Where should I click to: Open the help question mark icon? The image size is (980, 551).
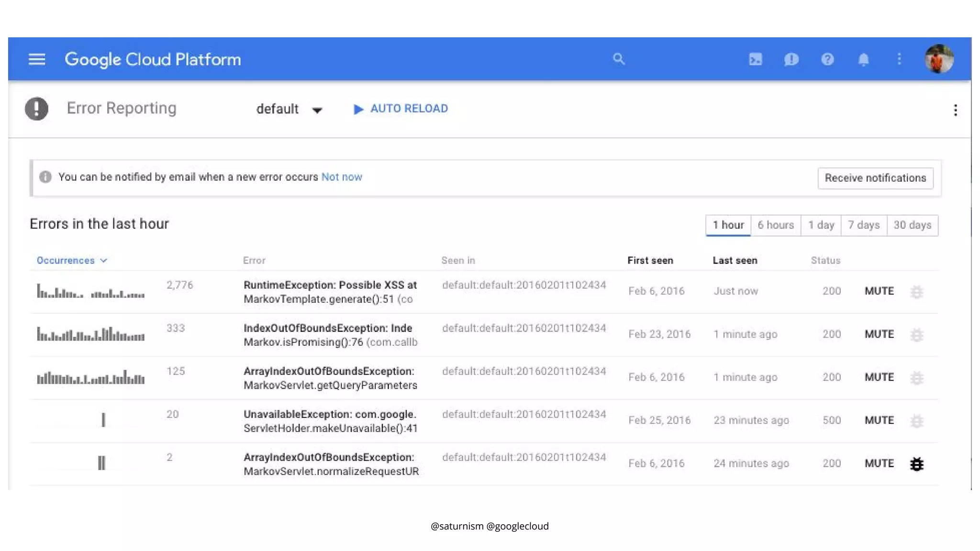pyautogui.click(x=827, y=59)
